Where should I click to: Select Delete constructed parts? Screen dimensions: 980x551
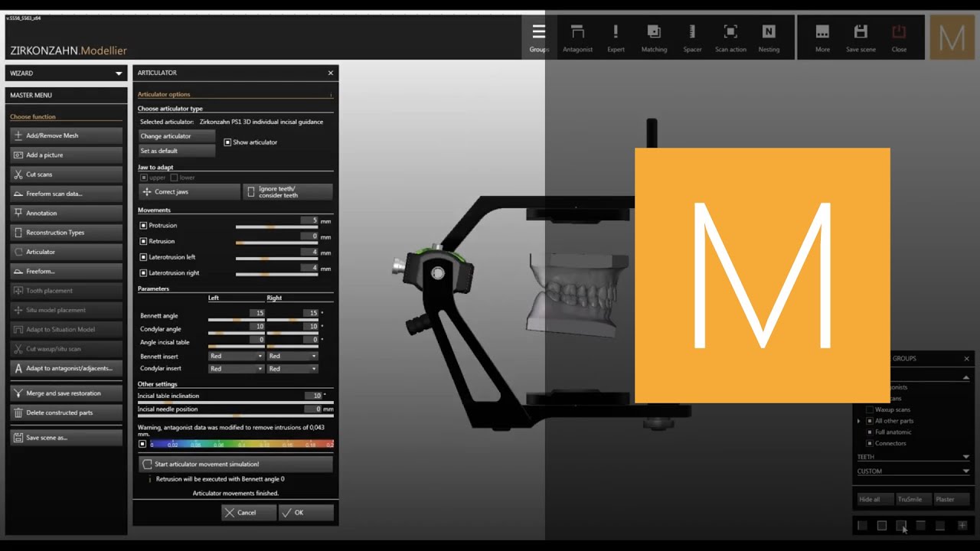pyautogui.click(x=66, y=412)
